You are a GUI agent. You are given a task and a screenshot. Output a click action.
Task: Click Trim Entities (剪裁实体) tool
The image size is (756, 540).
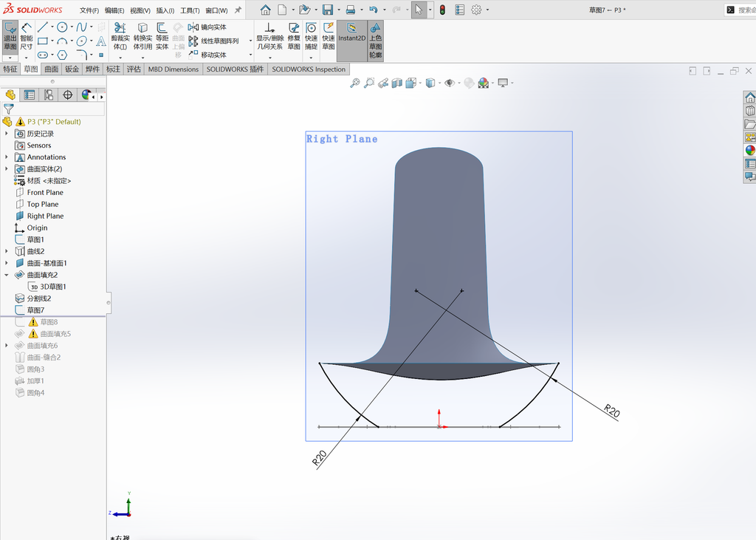pyautogui.click(x=120, y=37)
